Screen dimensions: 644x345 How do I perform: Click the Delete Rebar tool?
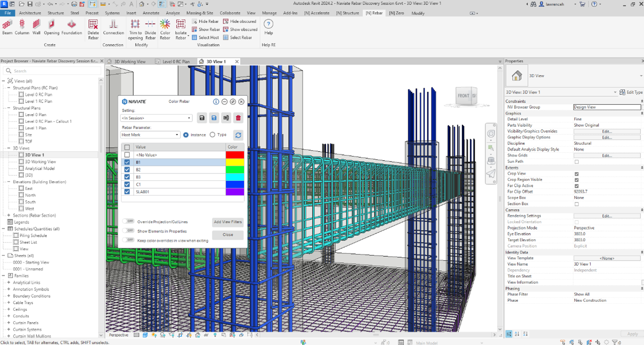(93, 29)
